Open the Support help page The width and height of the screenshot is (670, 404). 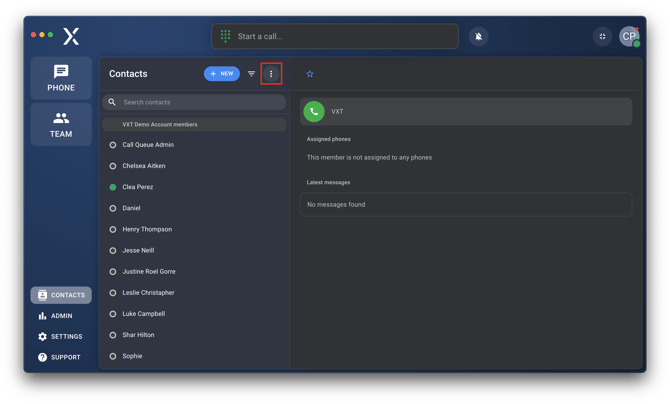pyautogui.click(x=61, y=357)
